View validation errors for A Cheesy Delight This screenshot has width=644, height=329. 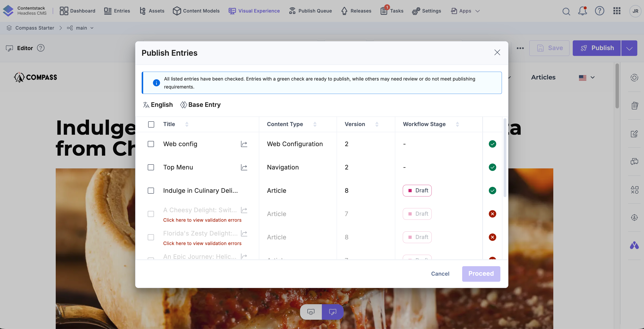[202, 220]
